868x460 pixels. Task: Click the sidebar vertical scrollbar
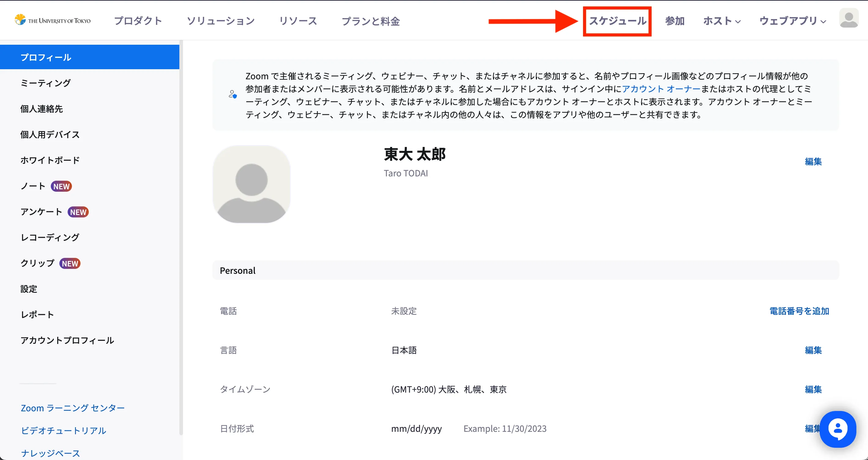pyautogui.click(x=181, y=236)
